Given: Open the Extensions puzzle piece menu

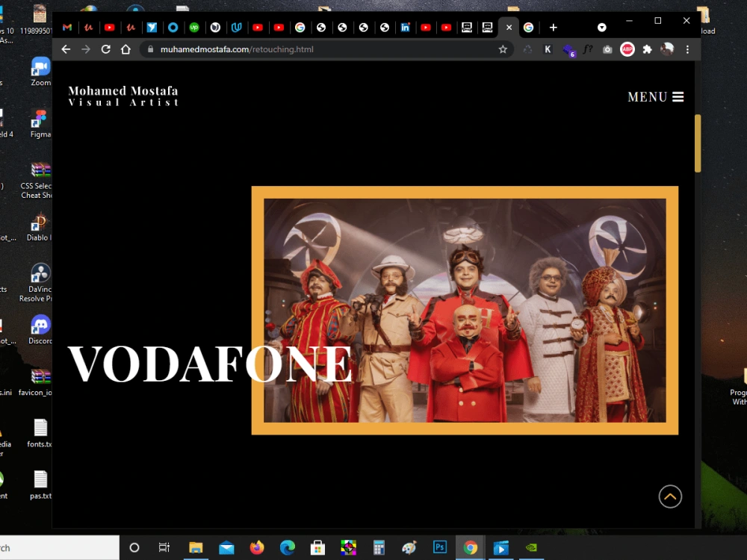Looking at the screenshot, I should click(x=647, y=49).
